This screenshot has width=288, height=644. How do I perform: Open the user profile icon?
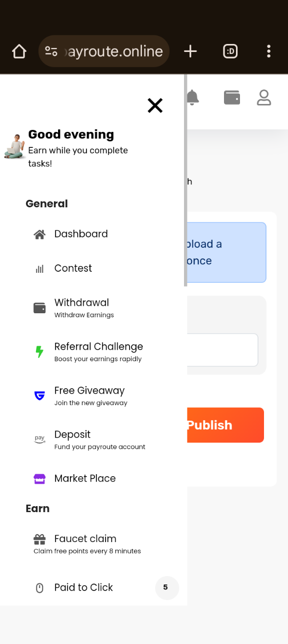(x=264, y=97)
